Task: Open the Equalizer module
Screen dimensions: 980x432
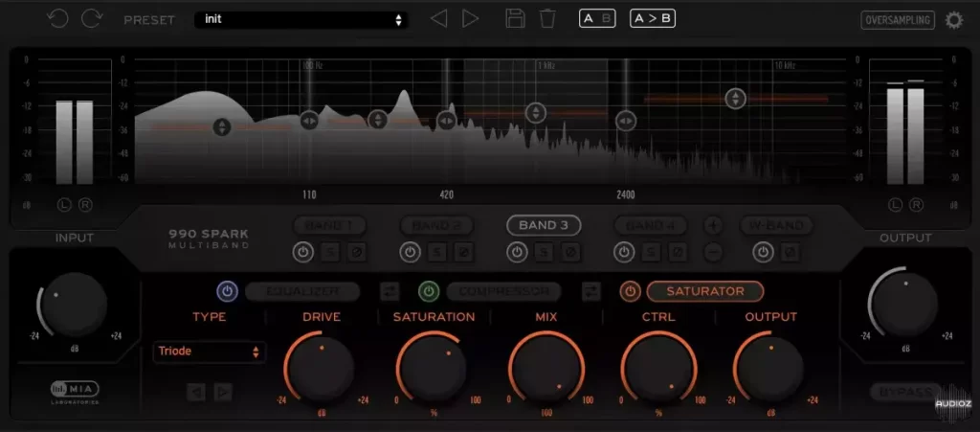Action: (x=302, y=291)
